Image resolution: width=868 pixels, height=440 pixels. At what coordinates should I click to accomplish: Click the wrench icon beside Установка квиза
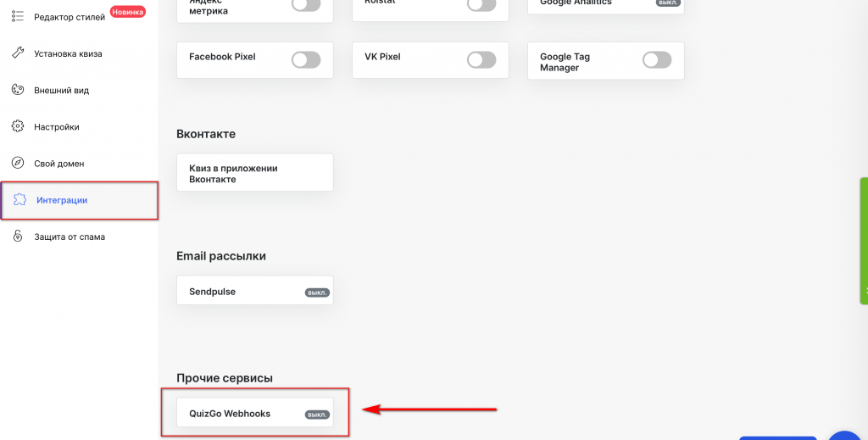pos(18,53)
